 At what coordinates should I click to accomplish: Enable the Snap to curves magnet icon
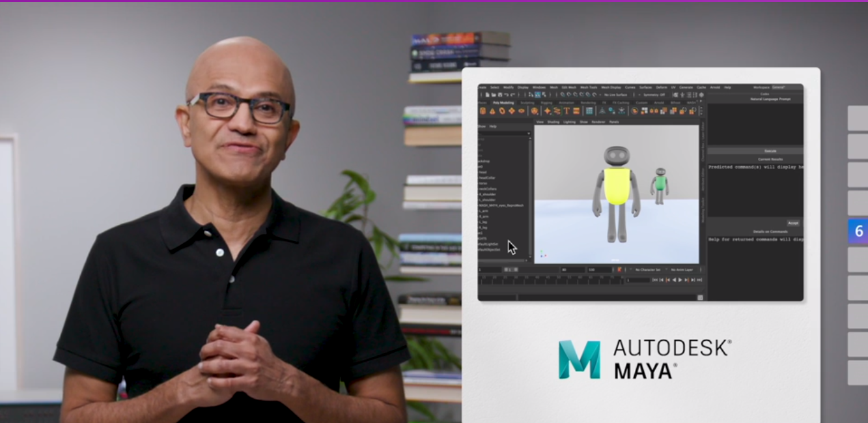pyautogui.click(x=569, y=95)
